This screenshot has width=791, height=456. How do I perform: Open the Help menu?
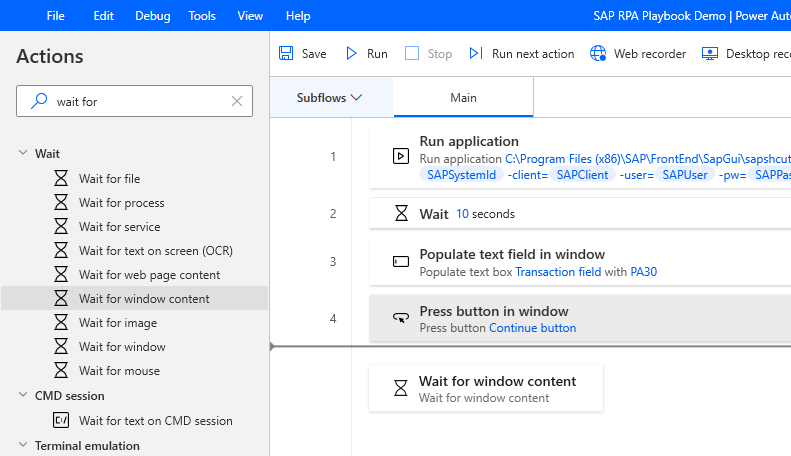coord(298,16)
